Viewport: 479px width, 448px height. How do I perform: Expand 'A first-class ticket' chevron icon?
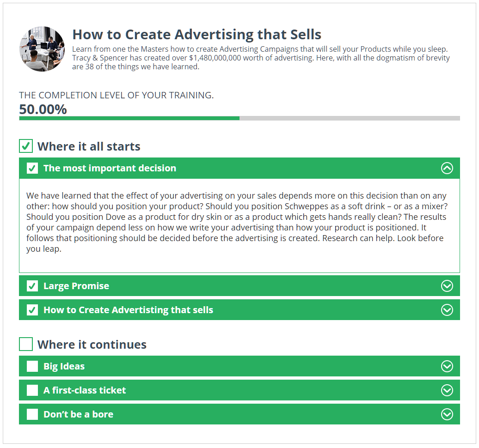click(447, 390)
